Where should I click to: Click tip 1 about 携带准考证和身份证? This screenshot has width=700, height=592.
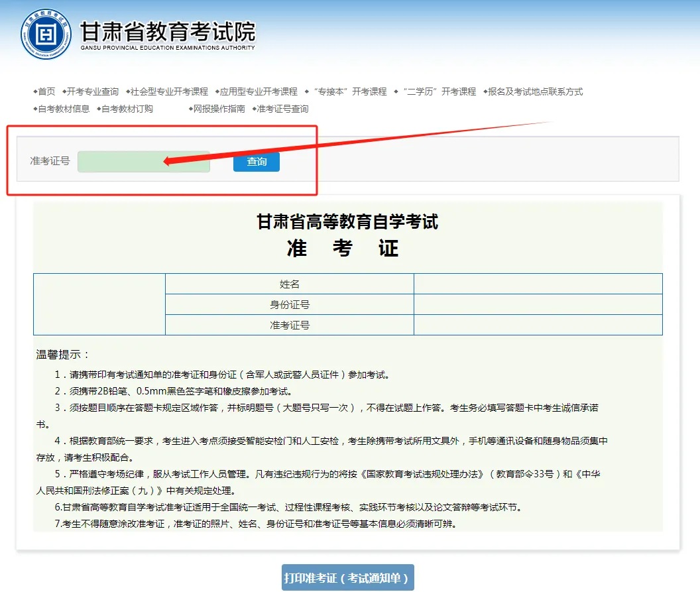click(x=223, y=375)
